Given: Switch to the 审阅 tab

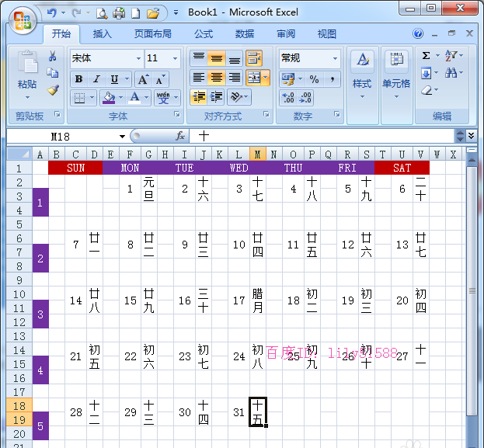Looking at the screenshot, I should point(286,33).
